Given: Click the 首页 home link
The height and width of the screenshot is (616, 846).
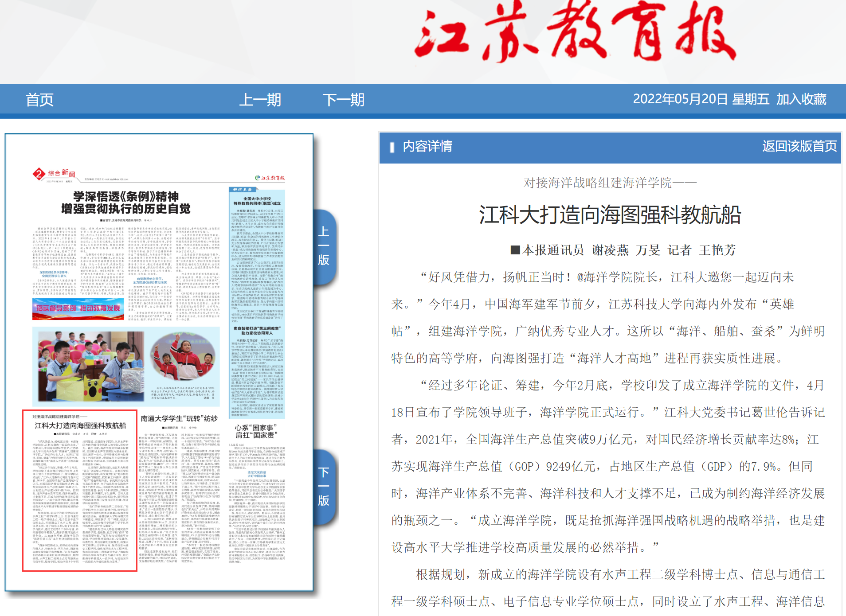Looking at the screenshot, I should [x=39, y=100].
